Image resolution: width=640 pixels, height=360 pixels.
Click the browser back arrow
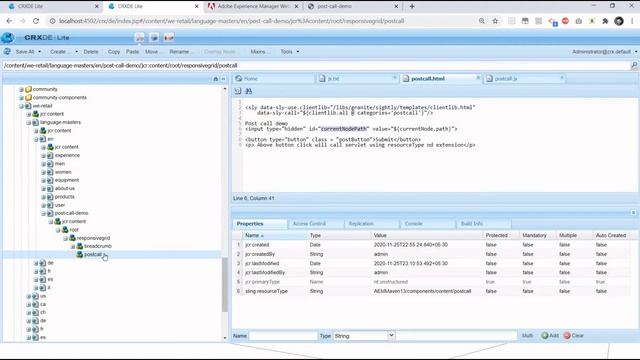9,21
